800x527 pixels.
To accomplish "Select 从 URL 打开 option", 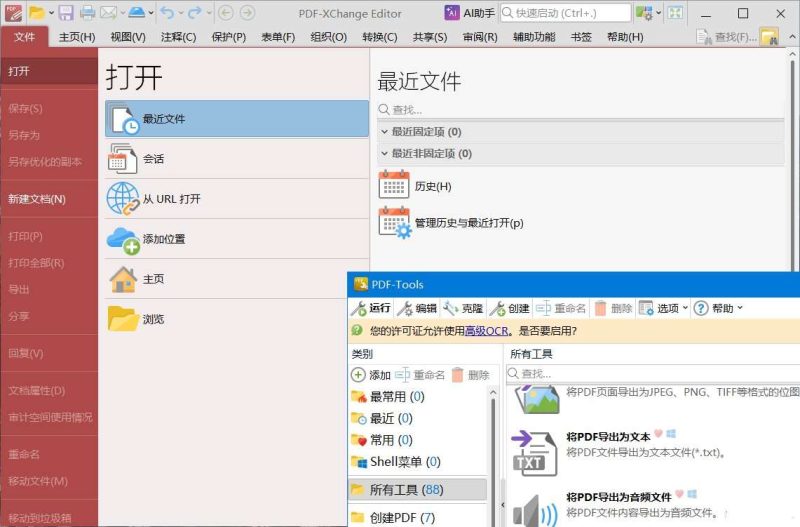I will click(x=237, y=198).
